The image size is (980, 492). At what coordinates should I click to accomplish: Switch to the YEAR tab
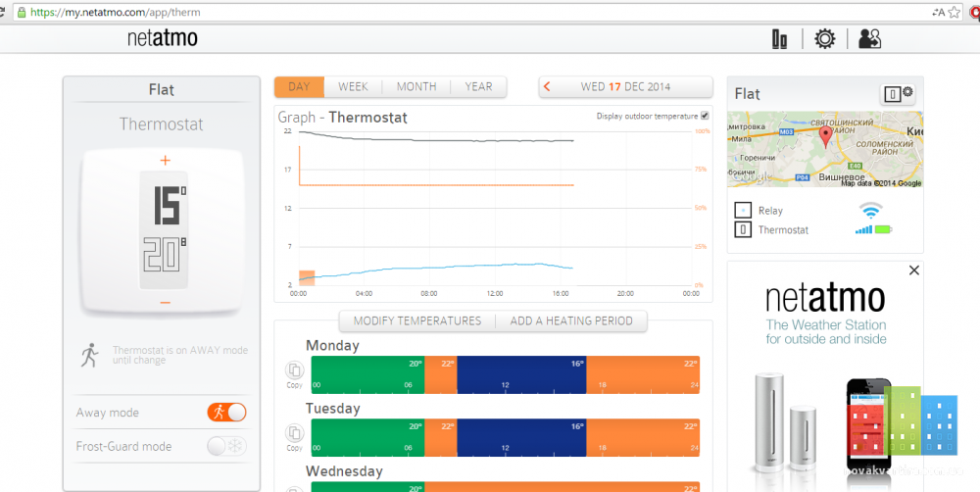(x=478, y=87)
